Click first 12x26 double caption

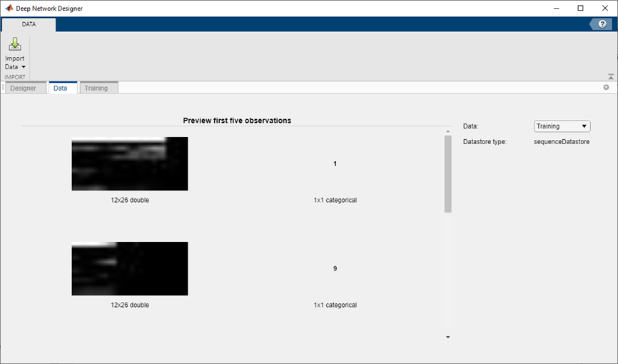(x=130, y=200)
